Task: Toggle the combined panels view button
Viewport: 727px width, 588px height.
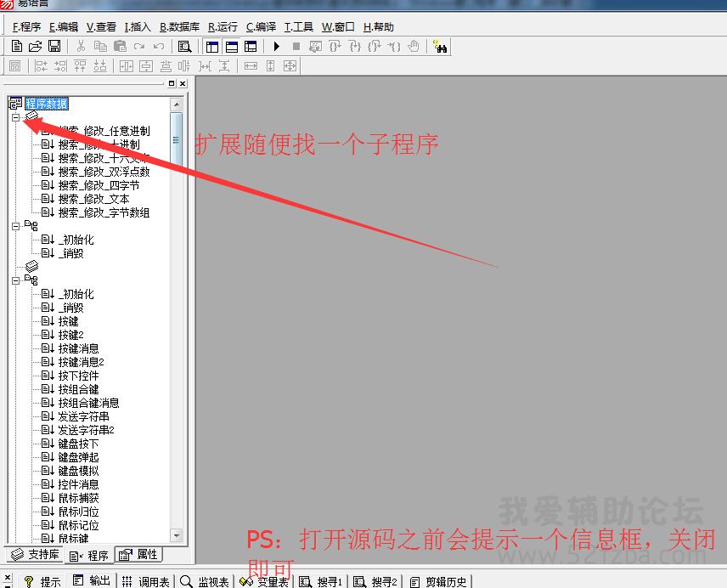Action: coord(251,47)
